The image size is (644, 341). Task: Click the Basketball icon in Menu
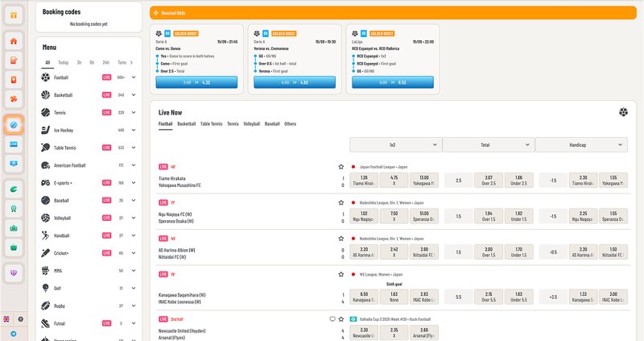pyautogui.click(x=46, y=94)
